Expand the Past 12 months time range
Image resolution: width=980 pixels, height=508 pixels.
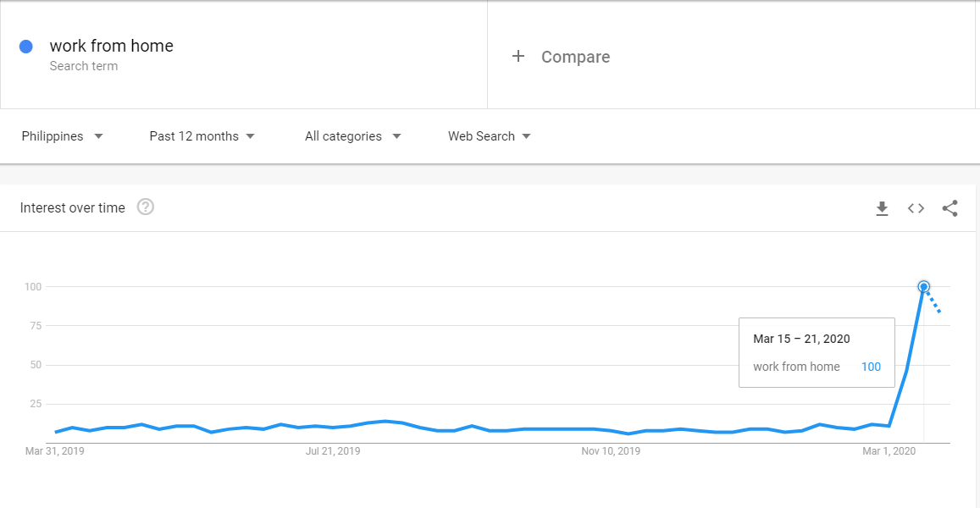(202, 136)
